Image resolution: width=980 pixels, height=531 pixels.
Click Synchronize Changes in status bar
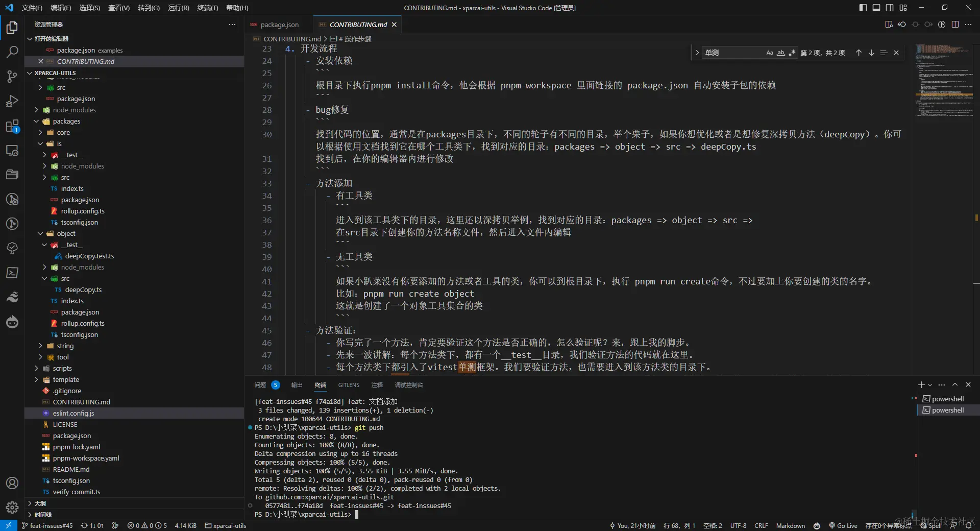tap(92, 525)
